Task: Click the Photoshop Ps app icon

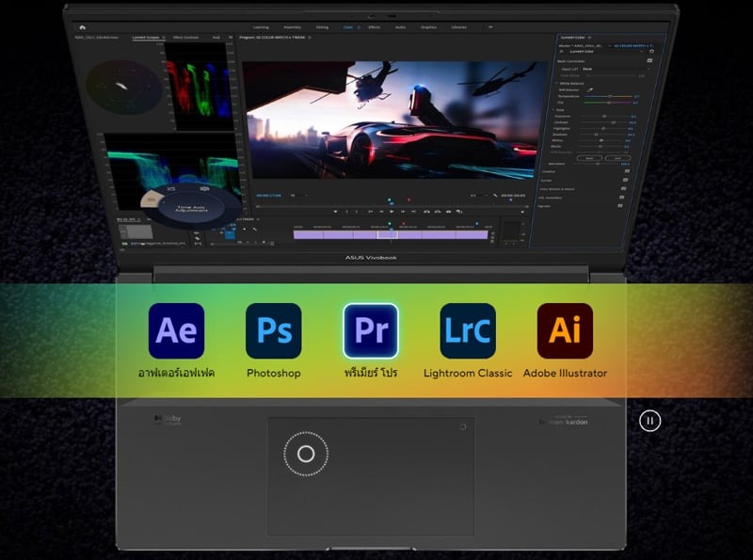Action: (273, 330)
